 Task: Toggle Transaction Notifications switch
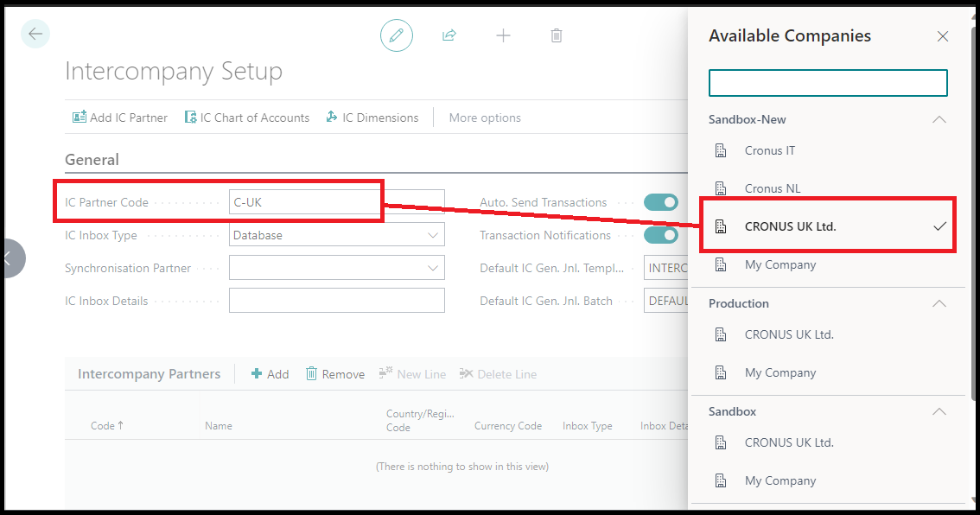click(x=660, y=235)
